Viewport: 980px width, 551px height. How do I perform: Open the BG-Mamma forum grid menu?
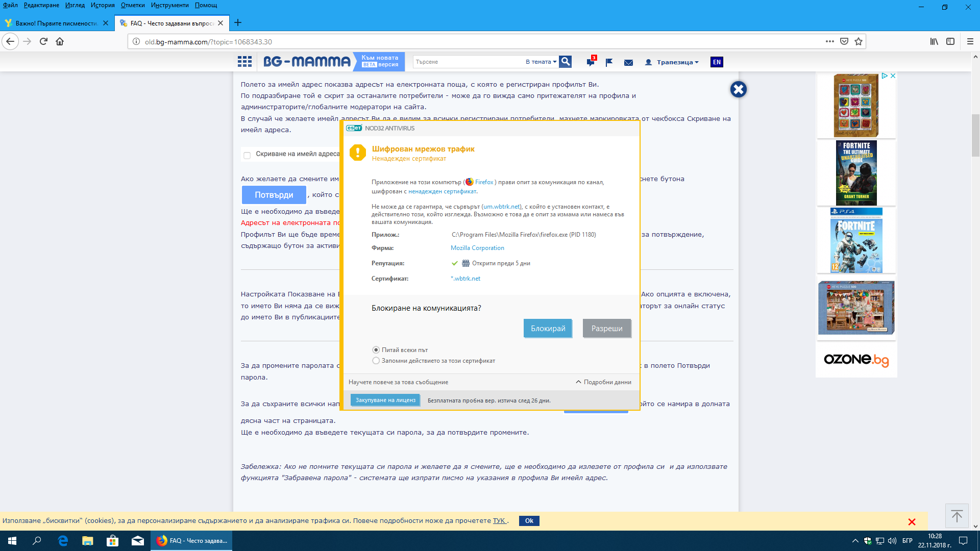click(244, 62)
